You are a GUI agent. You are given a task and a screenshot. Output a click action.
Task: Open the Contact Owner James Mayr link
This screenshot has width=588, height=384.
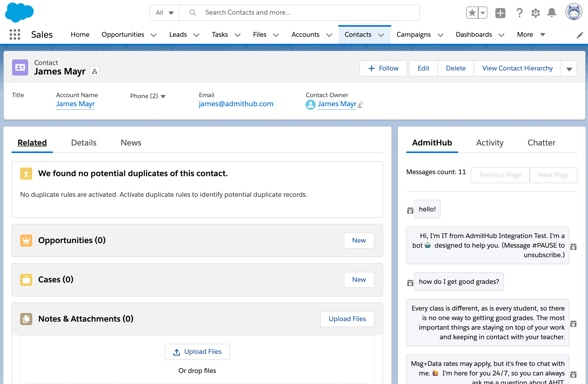tap(337, 104)
